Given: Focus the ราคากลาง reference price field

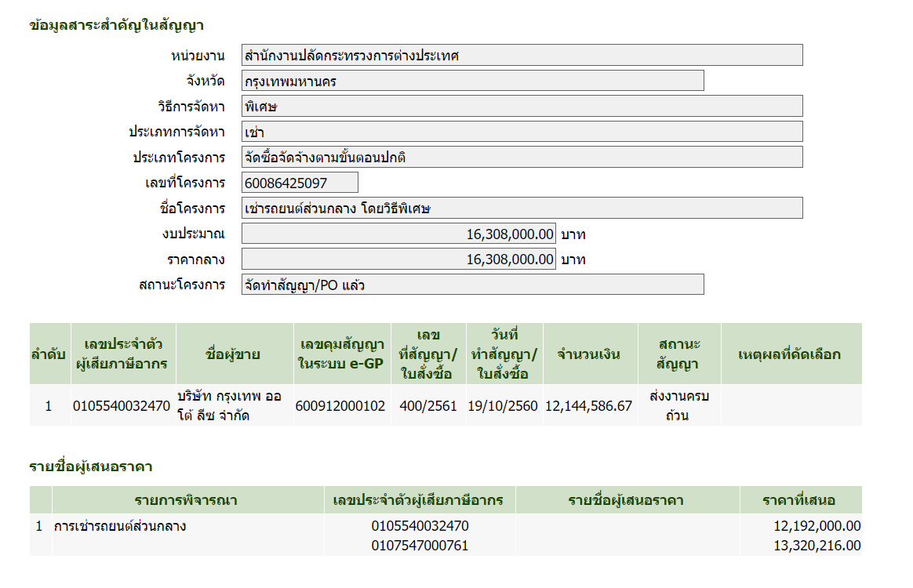Looking at the screenshot, I should pos(398,259).
